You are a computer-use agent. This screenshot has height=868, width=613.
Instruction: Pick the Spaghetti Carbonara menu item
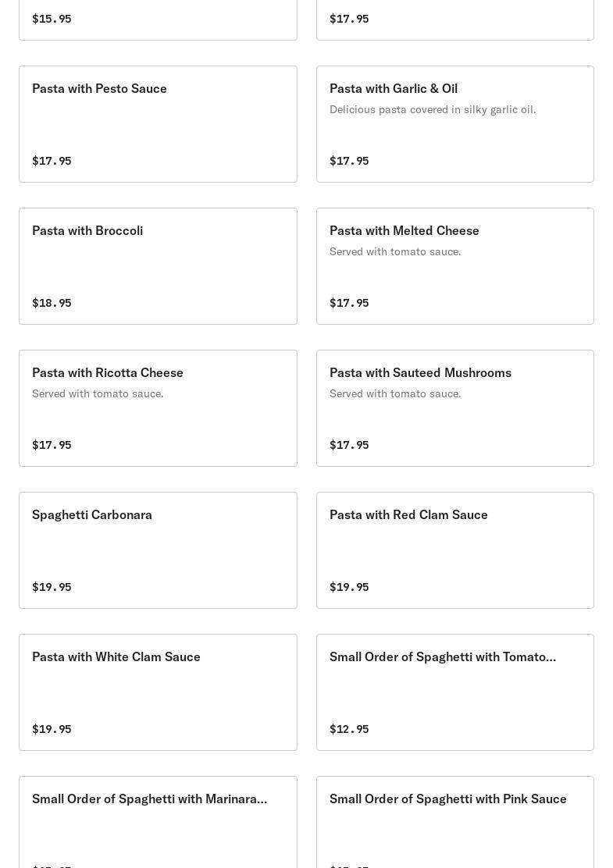(x=158, y=550)
